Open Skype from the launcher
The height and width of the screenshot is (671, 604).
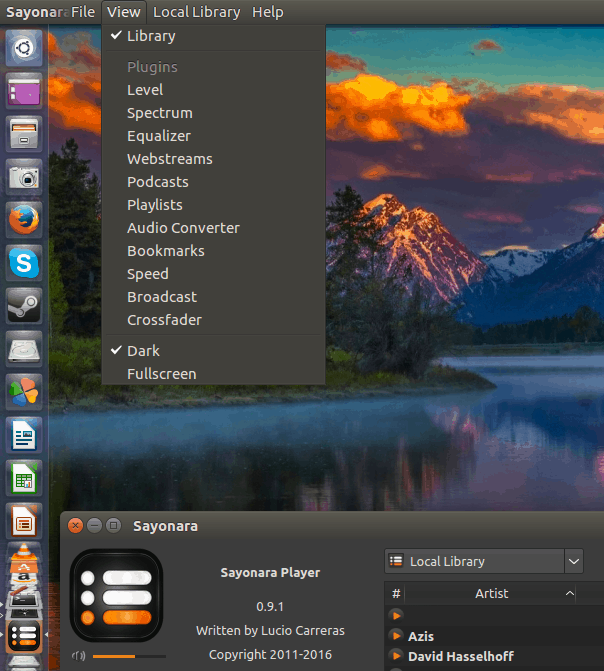[x=24, y=263]
